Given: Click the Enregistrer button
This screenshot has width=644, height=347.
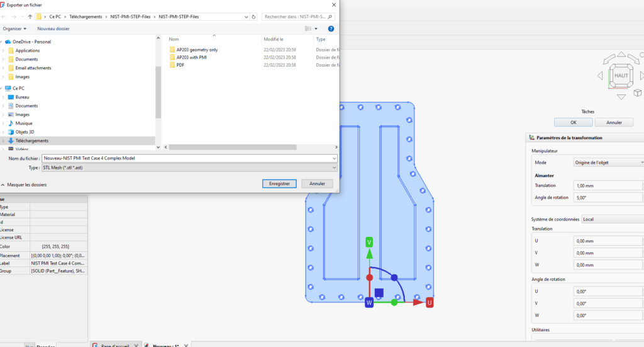Looking at the screenshot, I should (x=279, y=184).
